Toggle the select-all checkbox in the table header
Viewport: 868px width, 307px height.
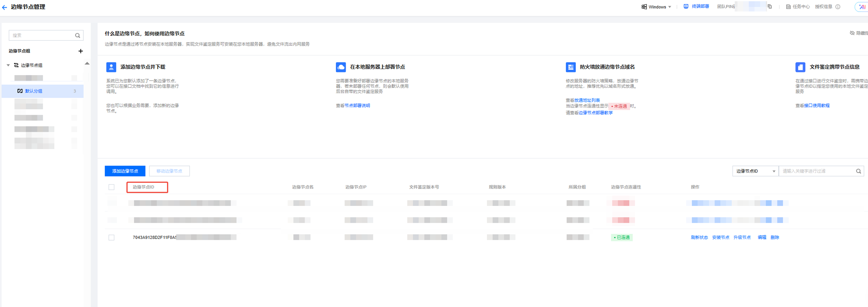[x=112, y=187]
